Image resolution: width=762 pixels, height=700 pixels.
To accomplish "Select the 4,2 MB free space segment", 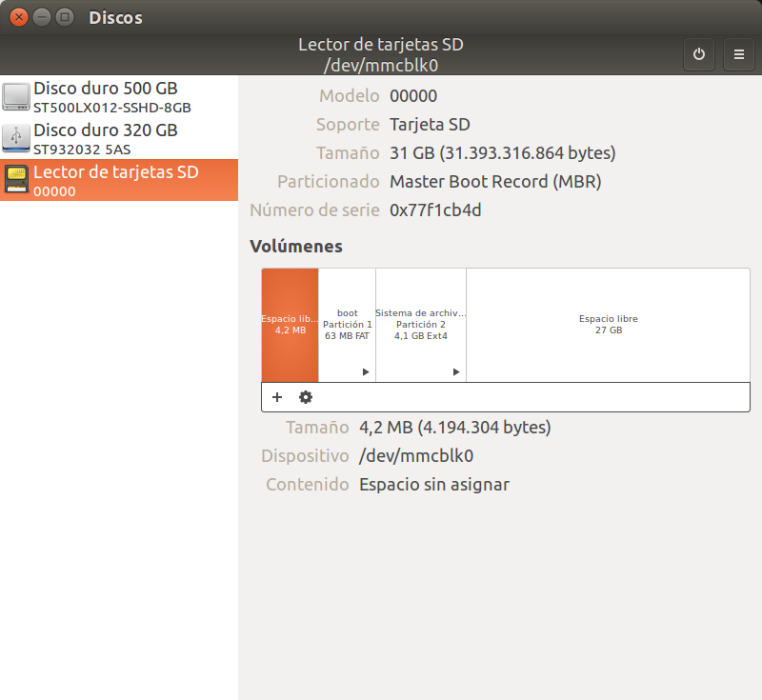I will point(291,325).
